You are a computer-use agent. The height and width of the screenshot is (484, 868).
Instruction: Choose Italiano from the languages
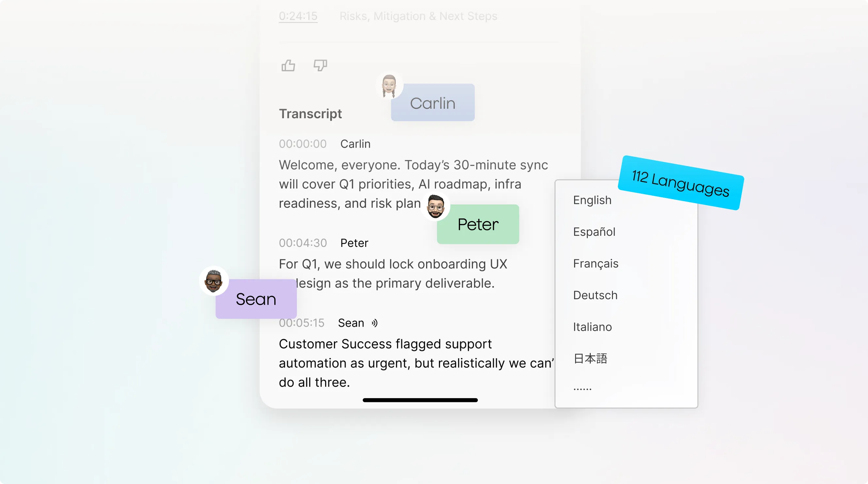pos(592,327)
